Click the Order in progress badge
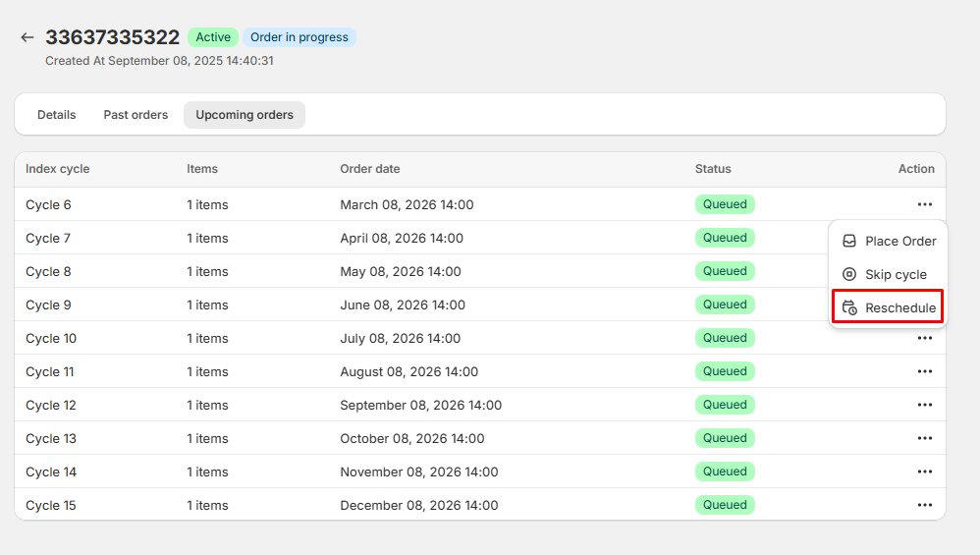980x555 pixels. pos(299,37)
